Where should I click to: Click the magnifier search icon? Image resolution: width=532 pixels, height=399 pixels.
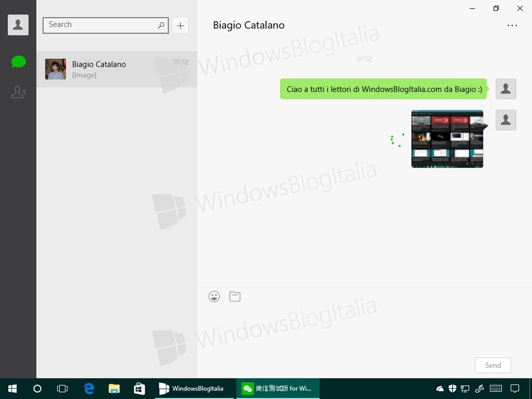161,25
